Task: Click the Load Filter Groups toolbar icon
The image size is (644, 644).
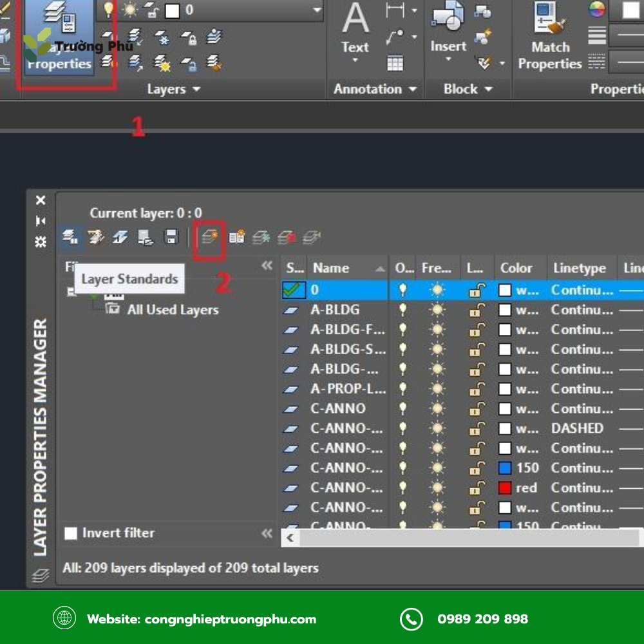Action: [x=146, y=238]
